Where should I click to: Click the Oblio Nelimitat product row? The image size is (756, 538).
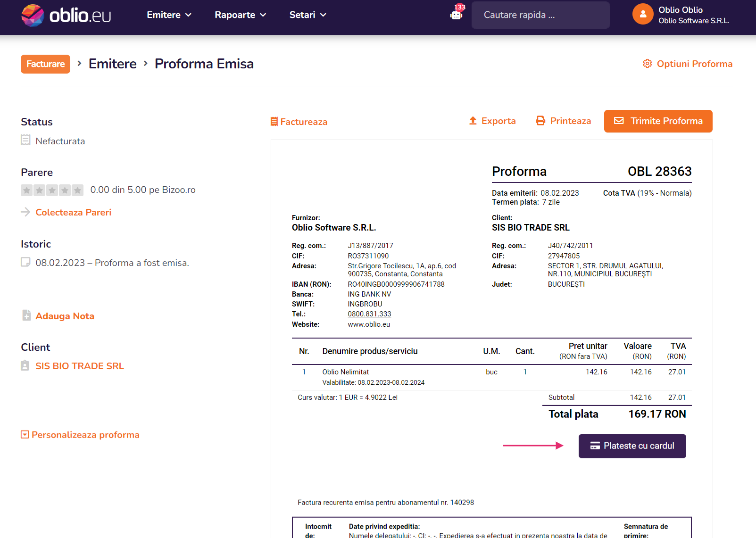pyautogui.click(x=492, y=377)
